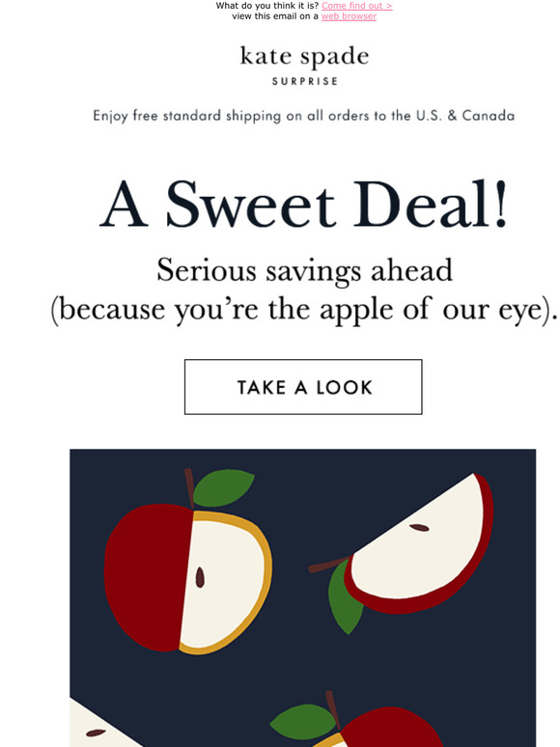Open the "web browser" email view link
The image size is (560, 747).
[x=349, y=16]
